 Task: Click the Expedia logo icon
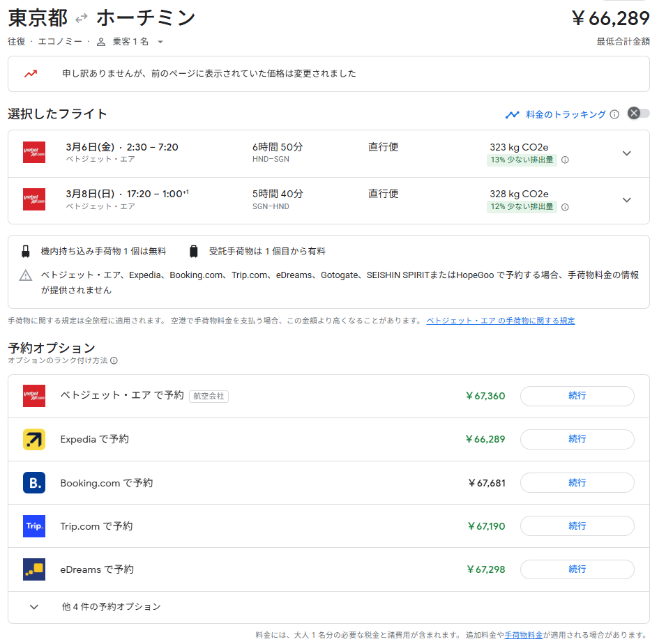pos(34,439)
